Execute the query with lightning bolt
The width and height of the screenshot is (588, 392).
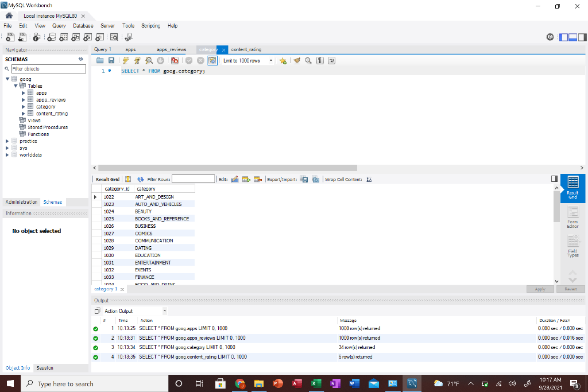126,60
